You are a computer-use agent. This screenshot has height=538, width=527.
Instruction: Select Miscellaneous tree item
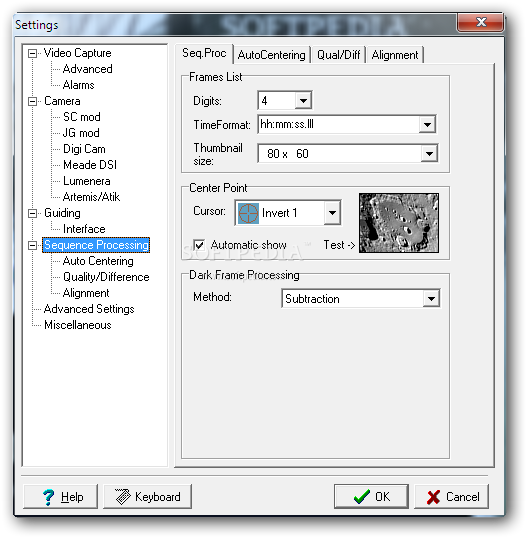[x=78, y=325]
